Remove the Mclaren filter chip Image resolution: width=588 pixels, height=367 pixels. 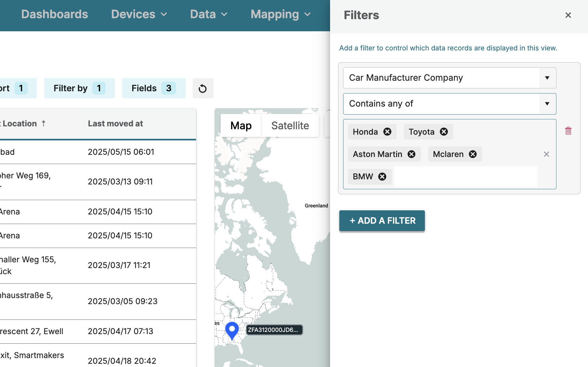click(x=473, y=154)
